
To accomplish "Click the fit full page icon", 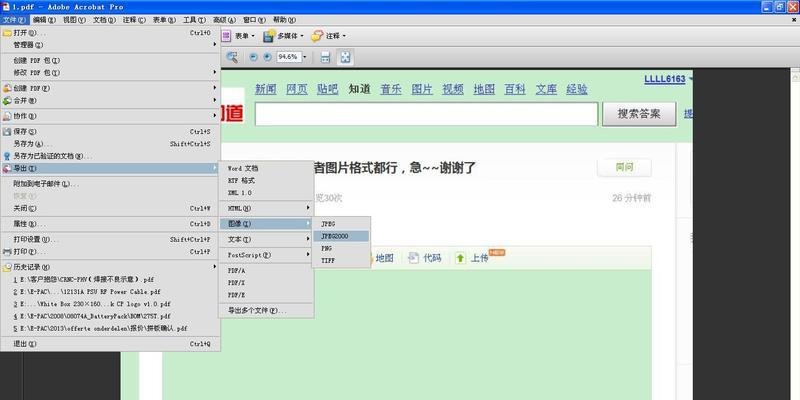I will tap(345, 57).
